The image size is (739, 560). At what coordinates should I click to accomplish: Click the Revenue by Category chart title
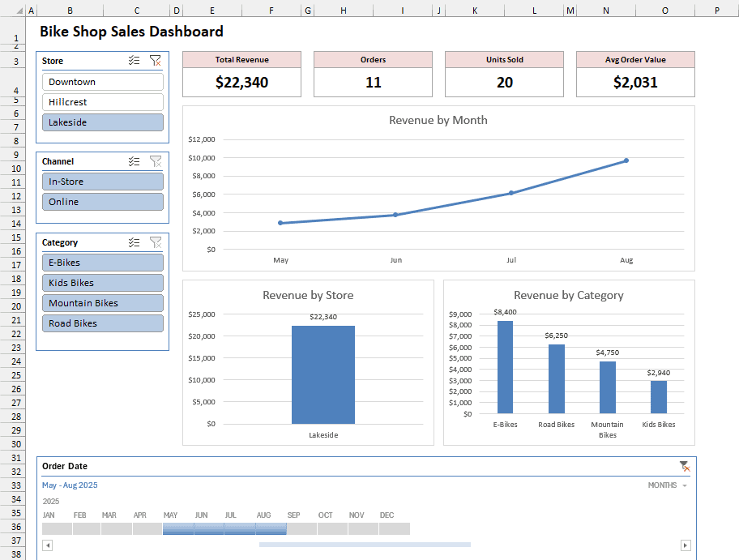(569, 295)
